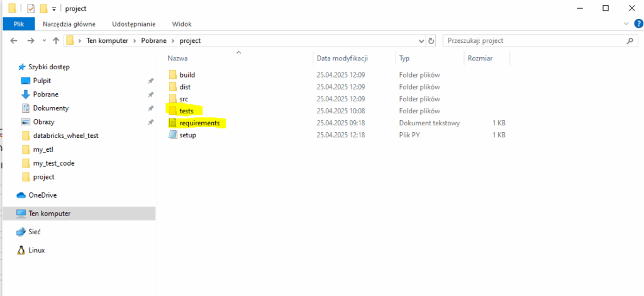The image size is (644, 296).
Task: Select the requirements text document
Action: pyautogui.click(x=199, y=123)
